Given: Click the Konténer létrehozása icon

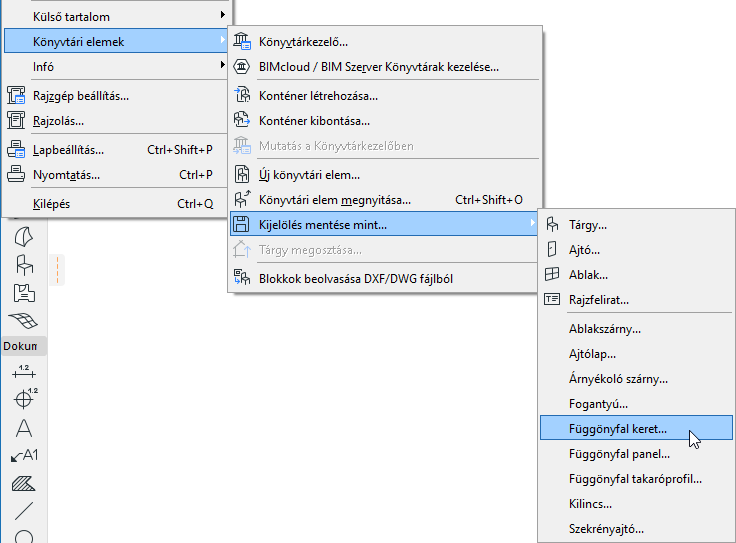Looking at the screenshot, I should [242, 95].
